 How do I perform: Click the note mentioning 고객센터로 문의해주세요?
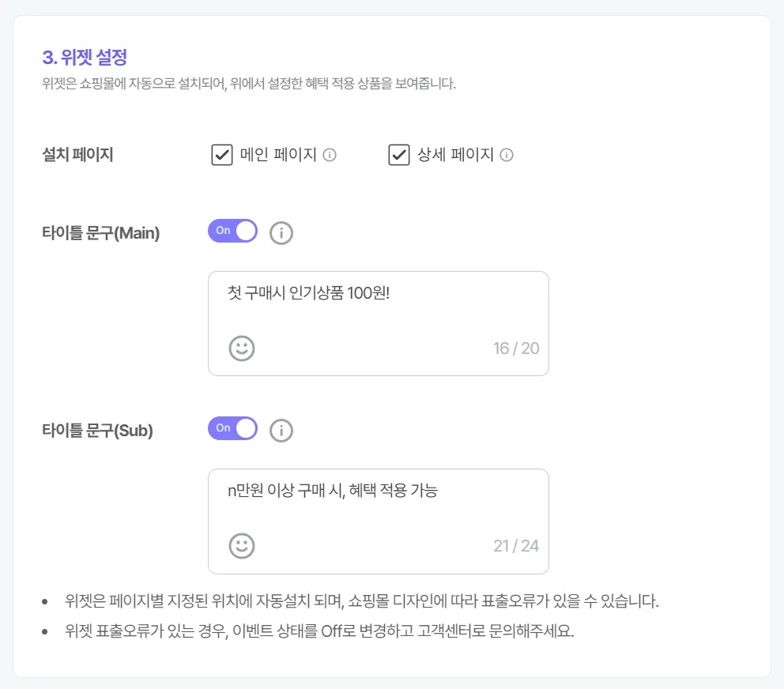tap(320, 633)
